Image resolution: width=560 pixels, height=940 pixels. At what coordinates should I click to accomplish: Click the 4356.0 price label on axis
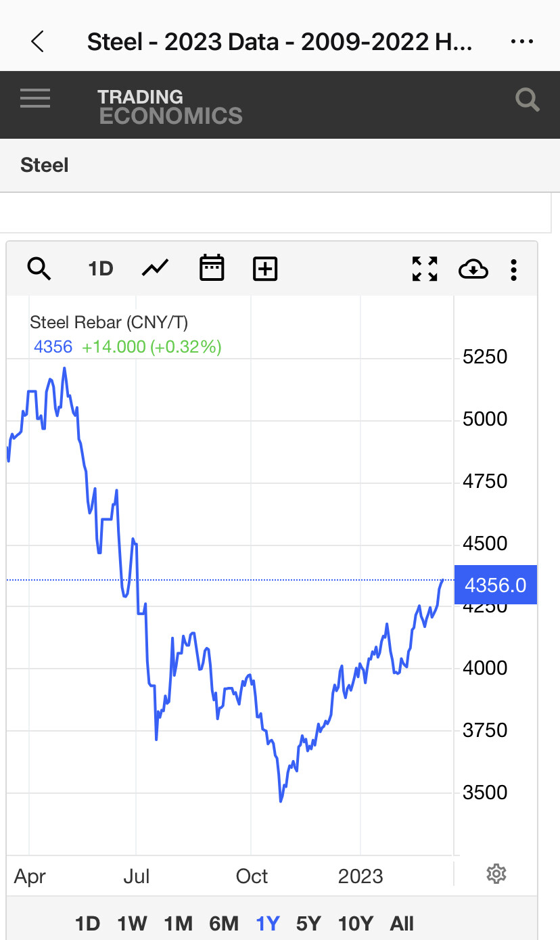click(495, 585)
